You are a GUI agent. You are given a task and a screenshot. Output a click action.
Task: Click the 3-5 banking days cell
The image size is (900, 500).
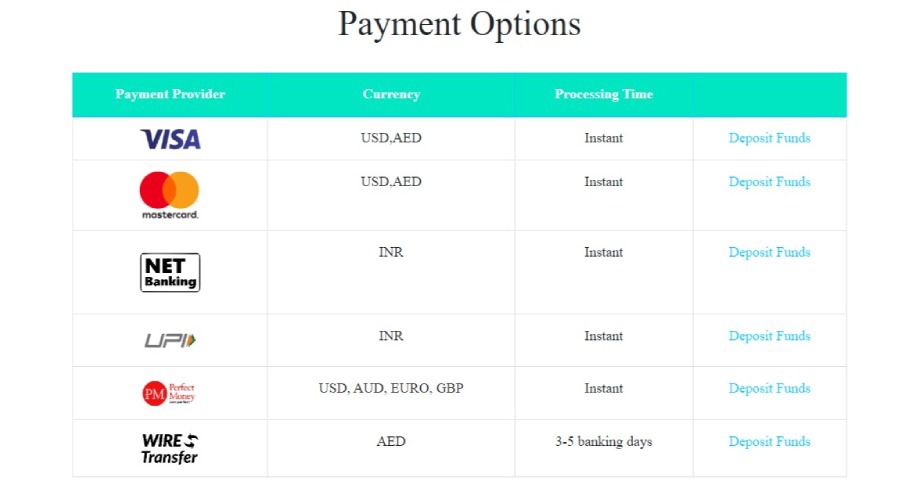(x=604, y=442)
